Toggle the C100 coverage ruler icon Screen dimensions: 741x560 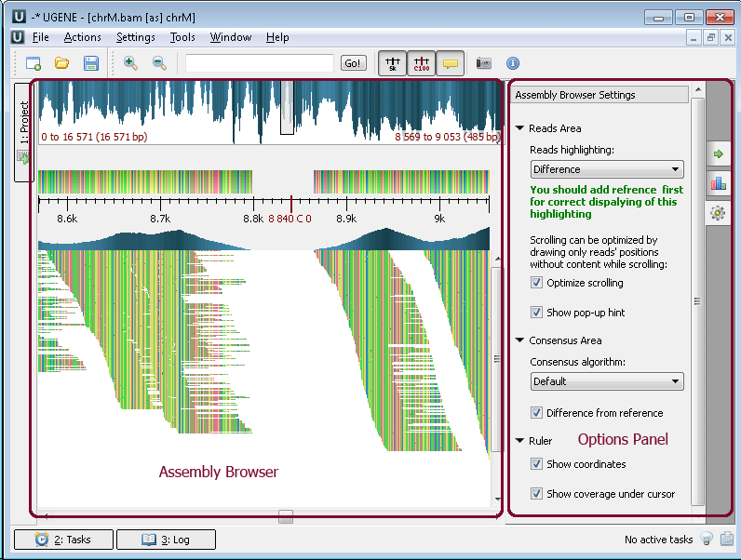click(422, 63)
